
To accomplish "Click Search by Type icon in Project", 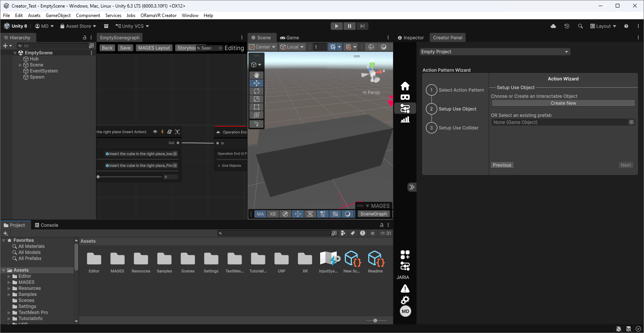I will point(343,233).
